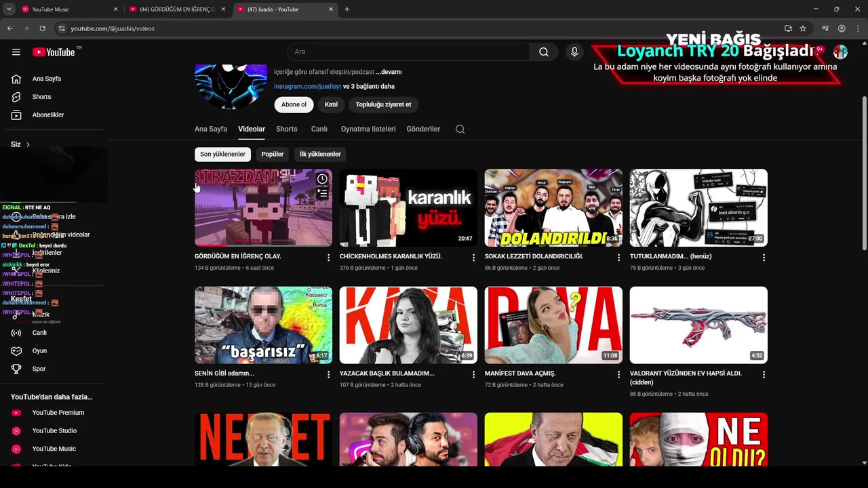Expand the Siz section chevron
Viewport: 868px width, 488px height.
click(28, 144)
